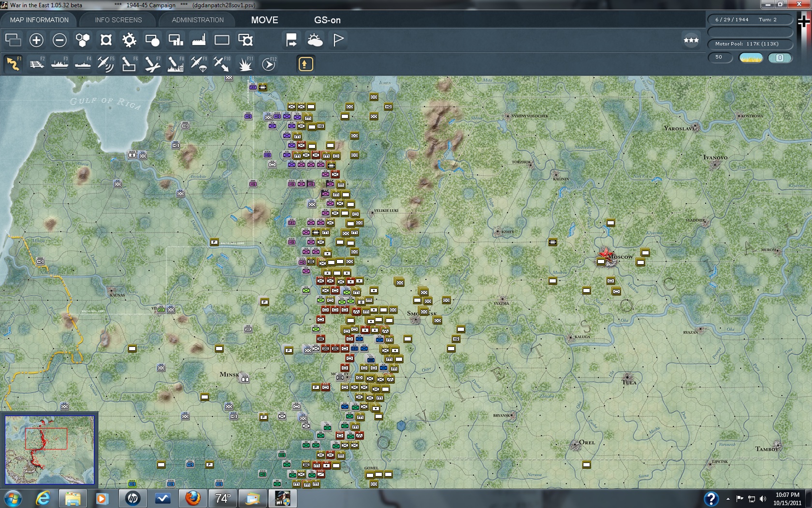Open Windows Explorer folder on taskbar
The width and height of the screenshot is (812, 508).
pyautogui.click(x=73, y=498)
